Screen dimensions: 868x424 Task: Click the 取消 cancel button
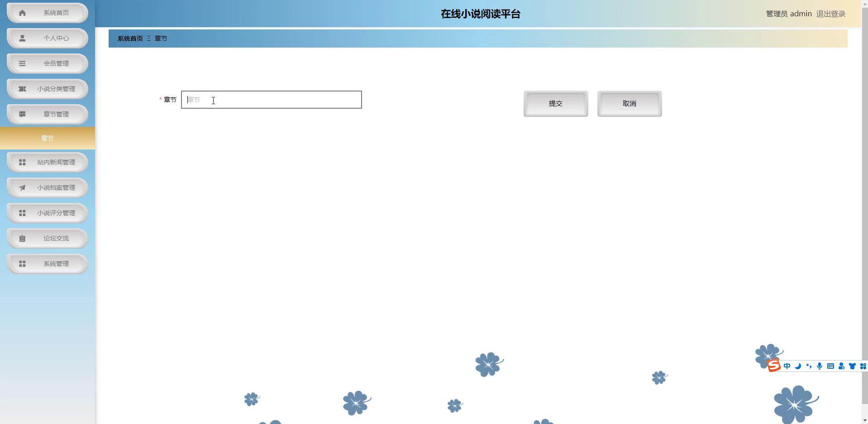point(630,104)
